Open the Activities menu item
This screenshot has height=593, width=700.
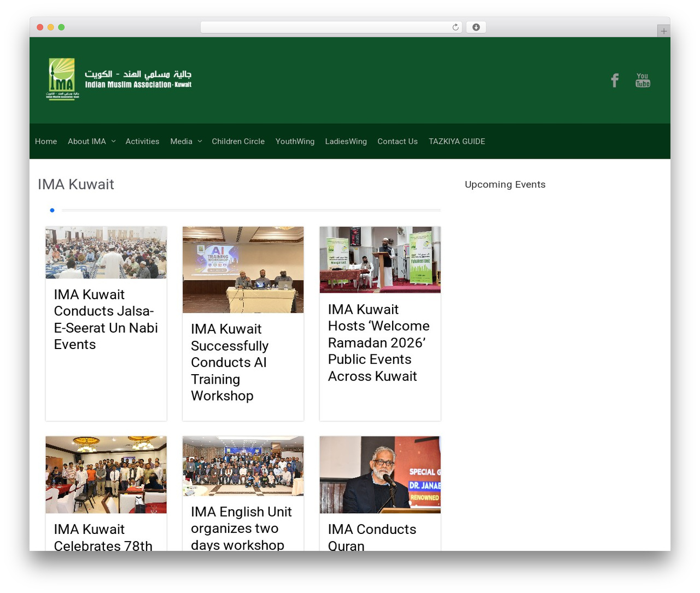click(142, 141)
